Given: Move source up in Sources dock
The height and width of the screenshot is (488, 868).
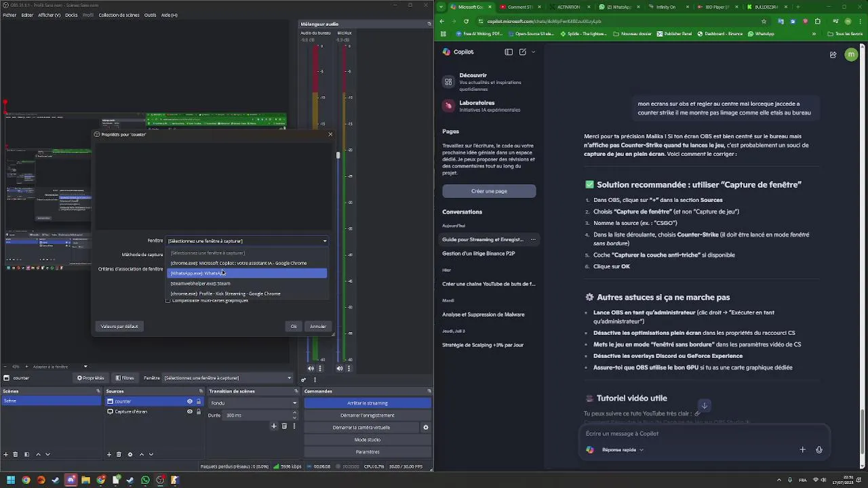Looking at the screenshot, I should coord(141,454).
